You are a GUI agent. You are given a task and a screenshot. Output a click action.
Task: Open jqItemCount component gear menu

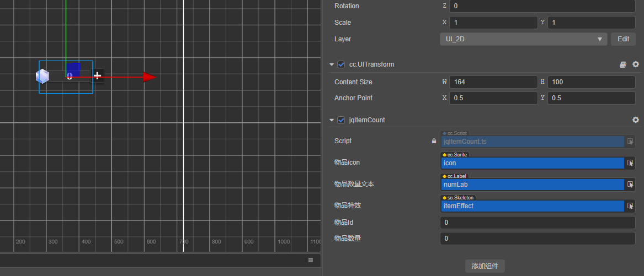click(x=635, y=120)
